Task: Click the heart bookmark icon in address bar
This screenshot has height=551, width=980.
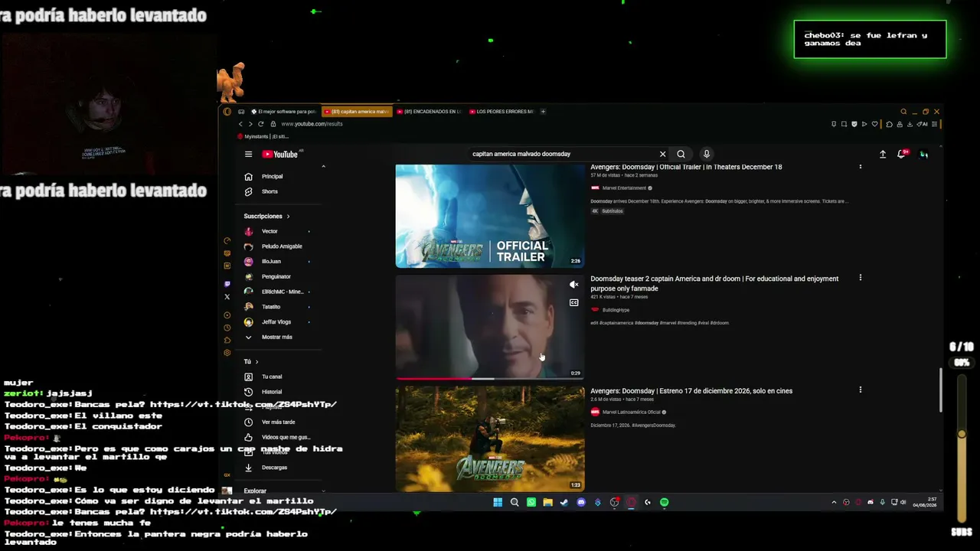Action: (x=874, y=124)
